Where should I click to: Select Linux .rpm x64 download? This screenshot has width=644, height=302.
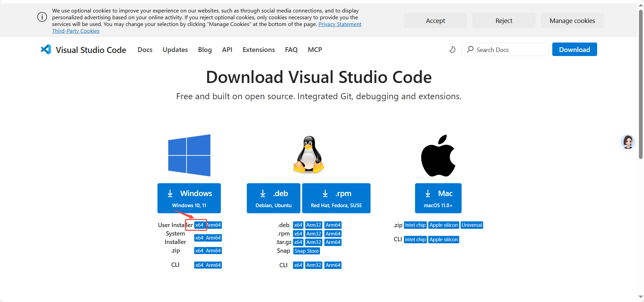(x=298, y=234)
